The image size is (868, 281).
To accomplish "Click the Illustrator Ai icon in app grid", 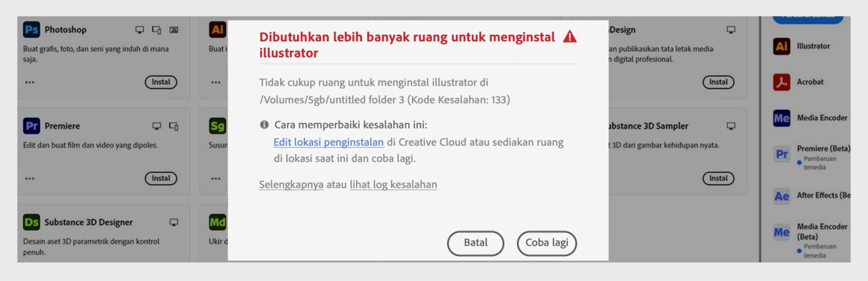I will tap(217, 30).
